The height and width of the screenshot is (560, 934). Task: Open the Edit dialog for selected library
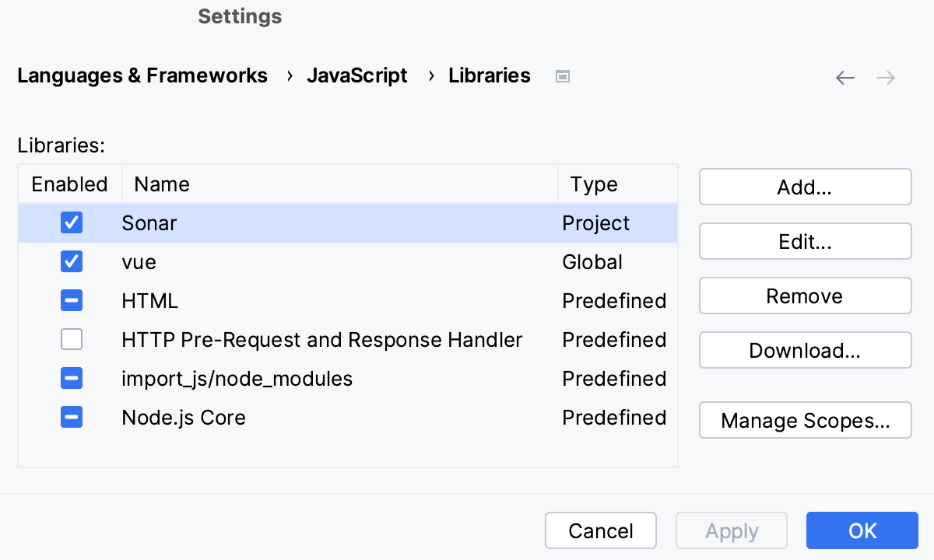click(805, 241)
